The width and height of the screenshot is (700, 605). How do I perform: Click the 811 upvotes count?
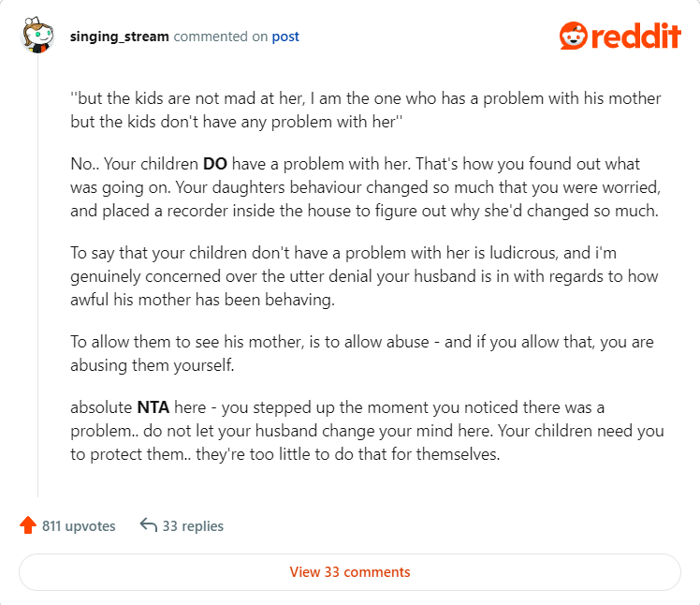tap(79, 525)
